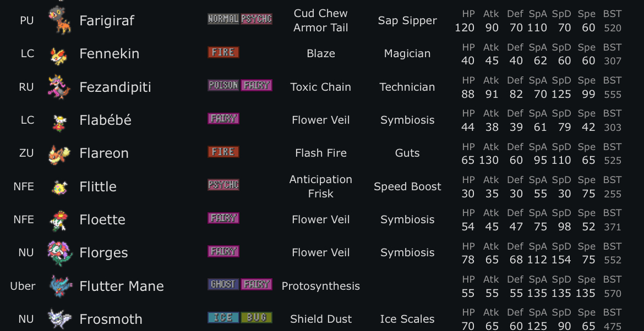Select the Florges sprite icon
This screenshot has width=644, height=331.
click(59, 253)
